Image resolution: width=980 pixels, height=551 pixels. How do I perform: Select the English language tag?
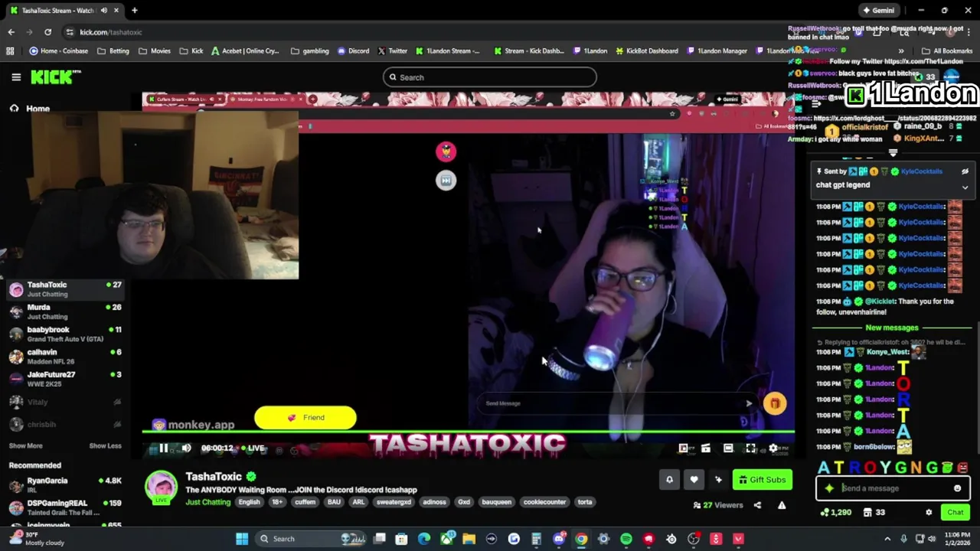249,502
